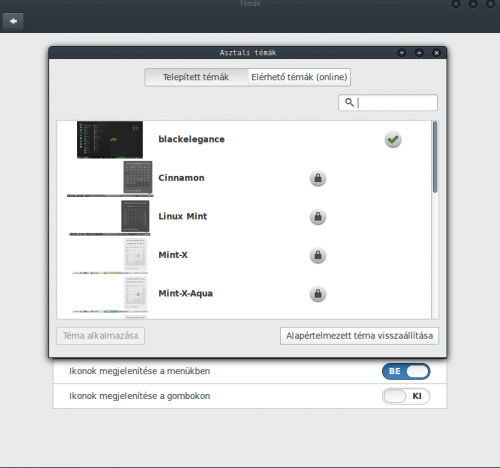
Task: Minimize the main Témák window
Action: [x=456, y=4]
